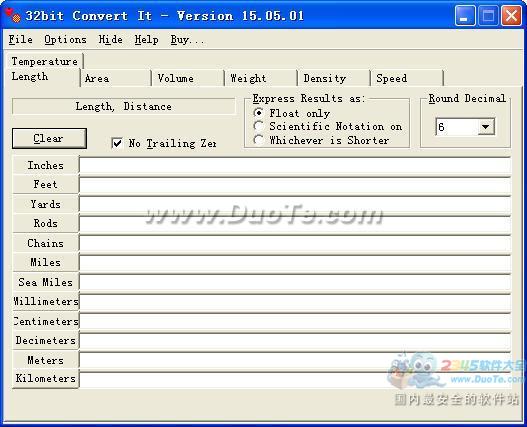Click the Meters input field
Screen dimensions: 527x427
click(x=295, y=360)
